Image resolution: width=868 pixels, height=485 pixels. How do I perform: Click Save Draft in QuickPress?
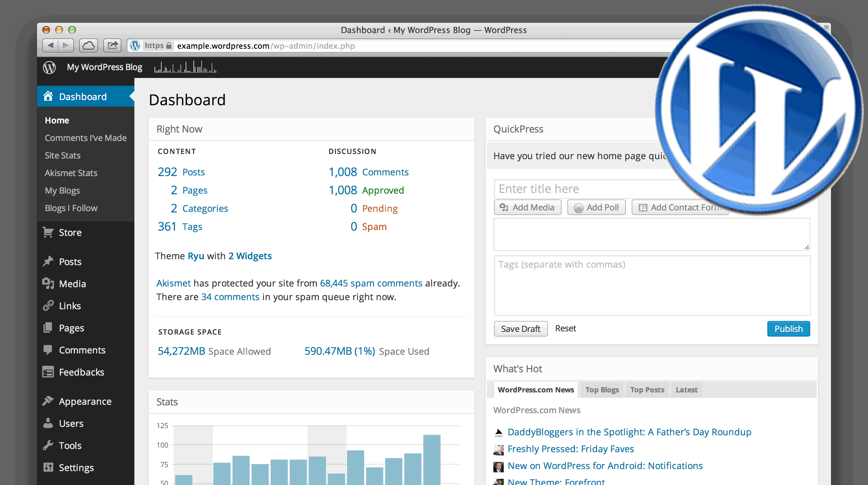[x=521, y=328]
